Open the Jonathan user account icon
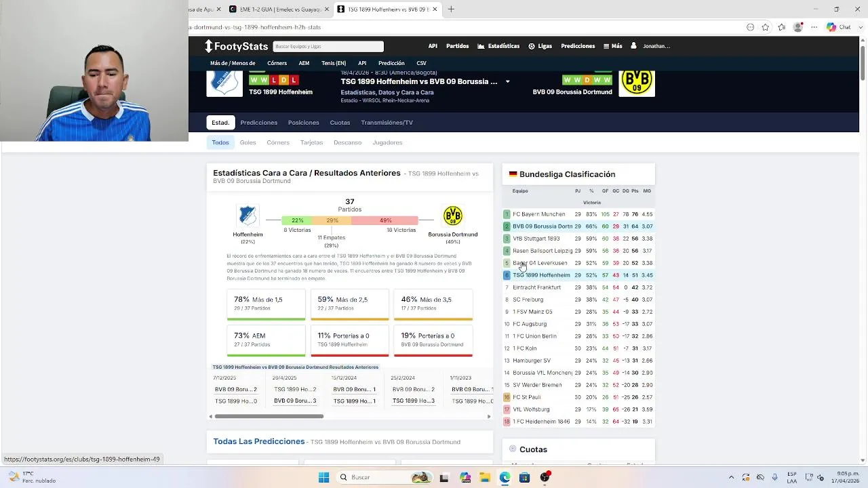Image resolution: width=868 pixels, height=488 pixels. coord(633,46)
